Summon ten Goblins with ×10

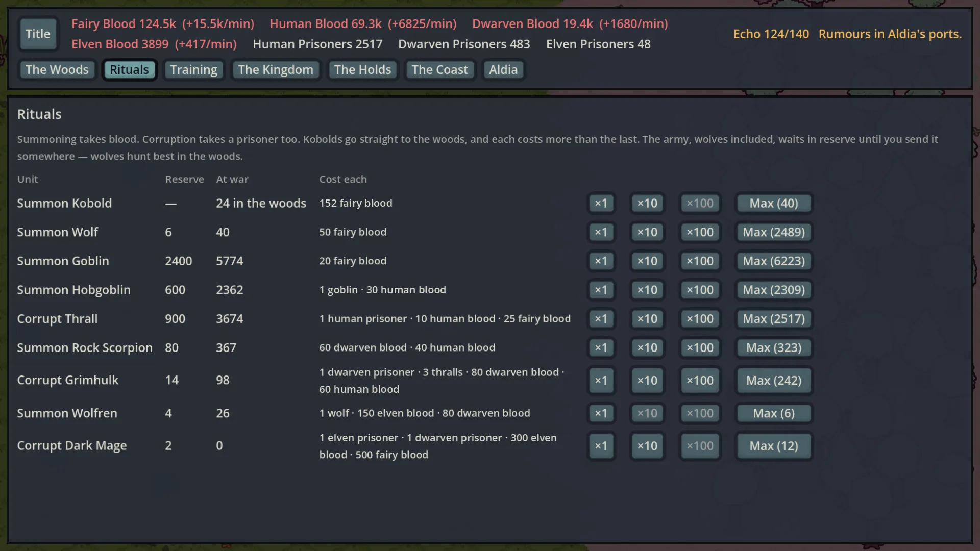coord(647,261)
